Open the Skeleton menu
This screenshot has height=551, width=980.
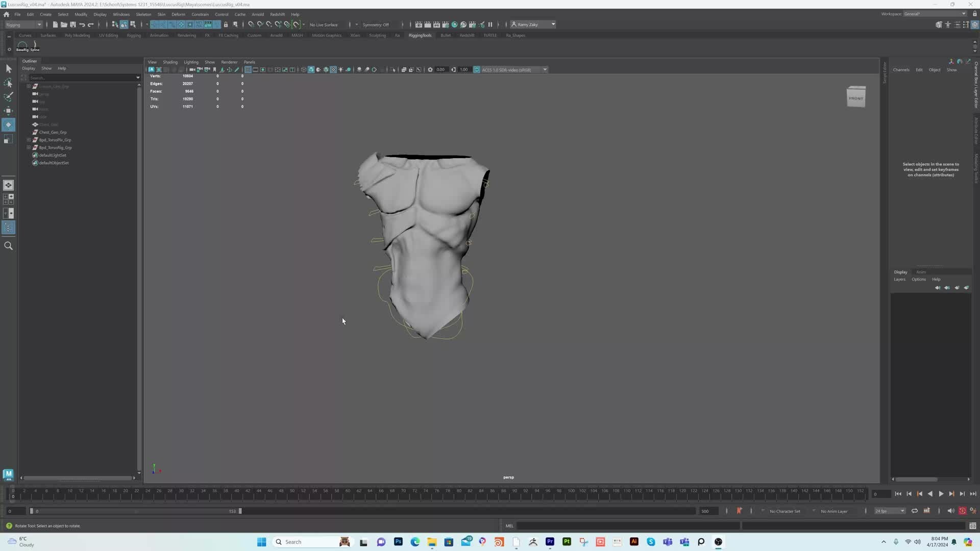click(143, 14)
